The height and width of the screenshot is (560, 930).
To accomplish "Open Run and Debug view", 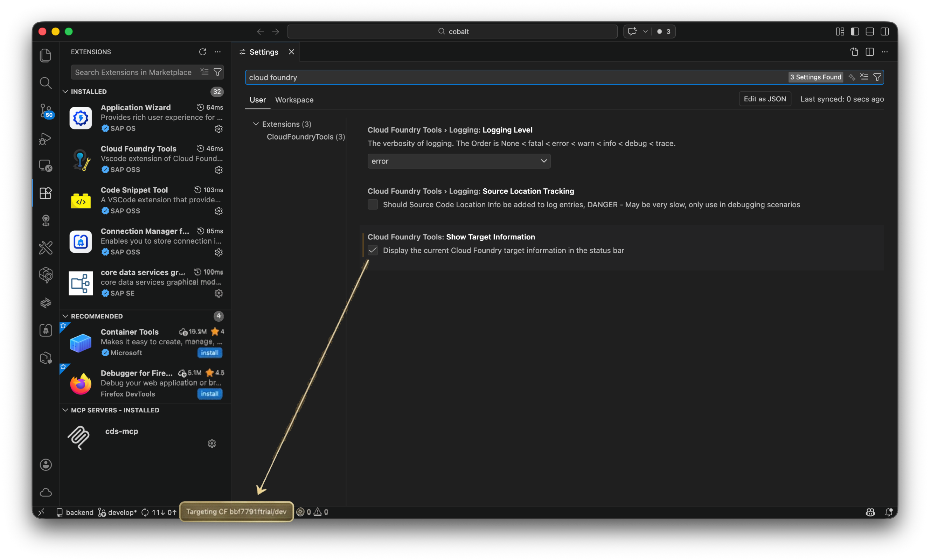I will pos(46,139).
